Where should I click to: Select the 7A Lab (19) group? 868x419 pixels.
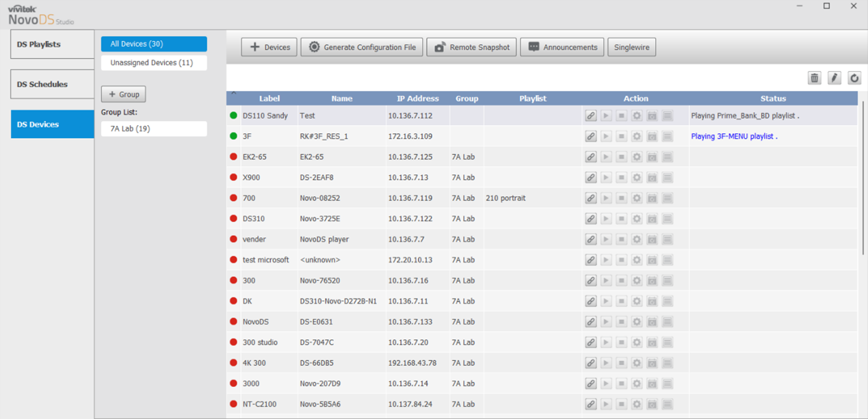tap(153, 129)
